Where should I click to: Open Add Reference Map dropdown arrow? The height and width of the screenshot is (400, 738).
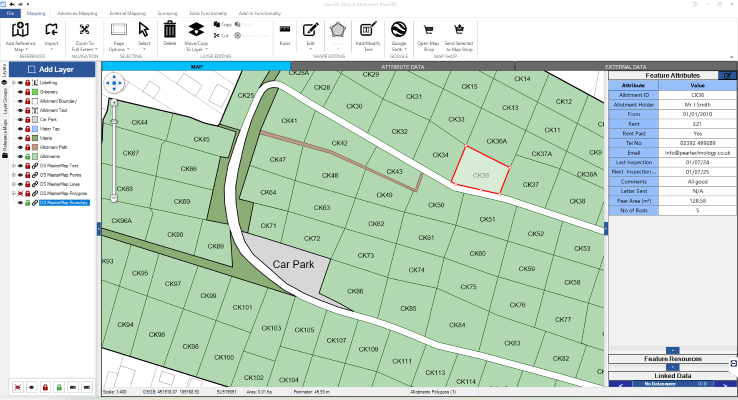[x=27, y=49]
